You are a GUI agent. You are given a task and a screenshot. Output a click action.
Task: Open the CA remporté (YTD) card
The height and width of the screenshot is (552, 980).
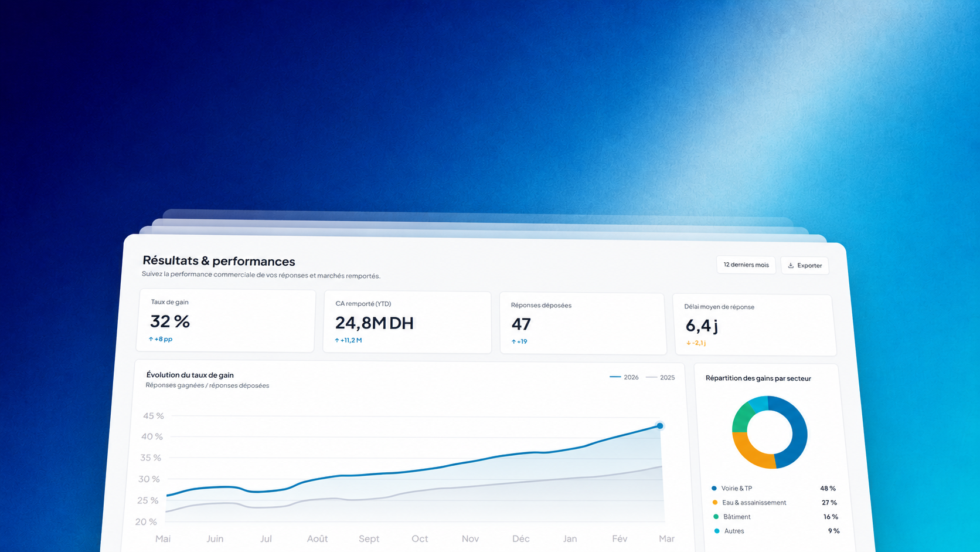click(x=407, y=322)
